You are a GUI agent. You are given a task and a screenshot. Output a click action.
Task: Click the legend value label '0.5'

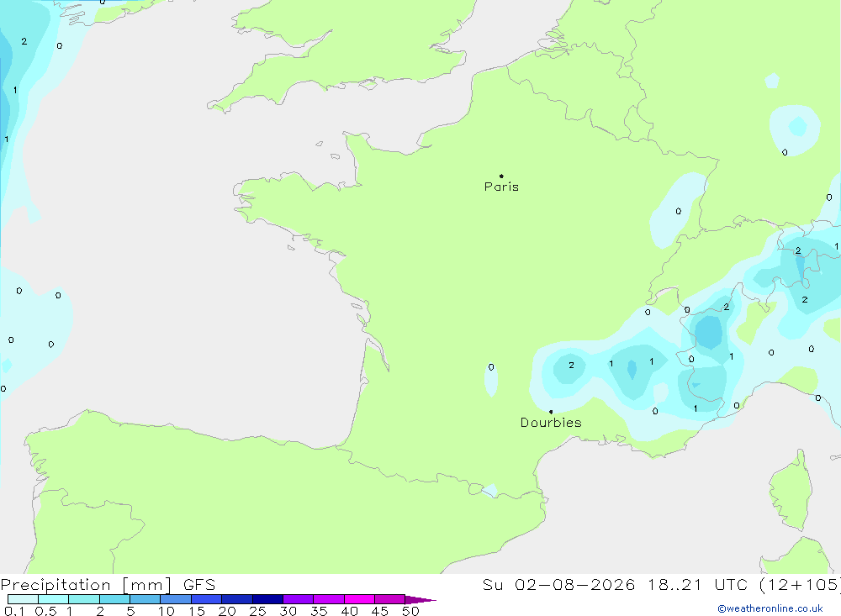45,611
